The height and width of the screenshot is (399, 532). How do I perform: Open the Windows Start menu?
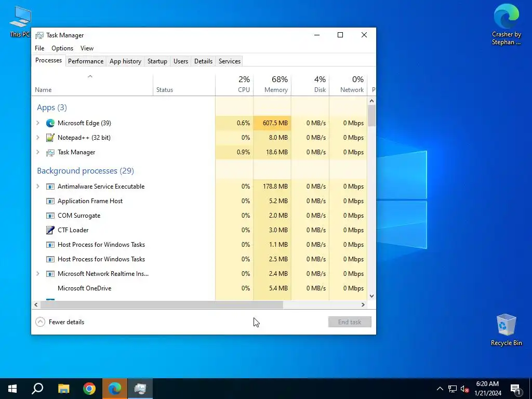pyautogui.click(x=12, y=389)
